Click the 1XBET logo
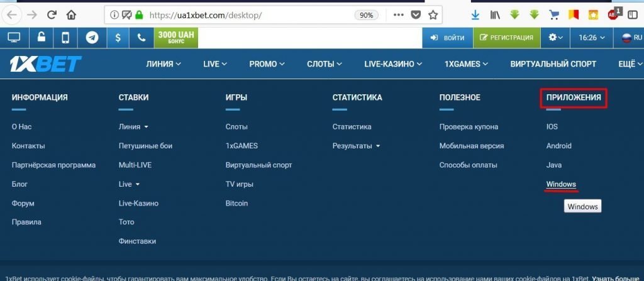This screenshot has width=644, height=281. [x=45, y=64]
